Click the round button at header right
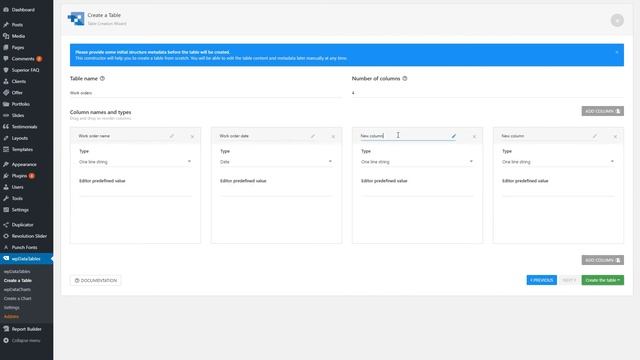The height and width of the screenshot is (360, 640). tap(617, 20)
